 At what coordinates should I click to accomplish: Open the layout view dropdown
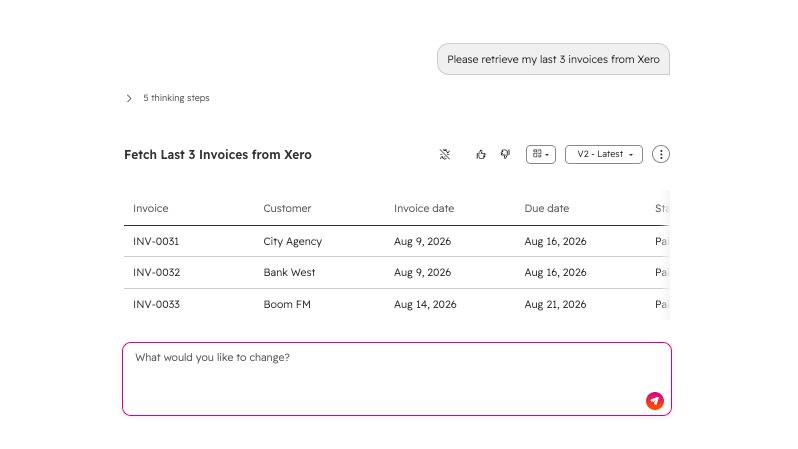click(540, 154)
